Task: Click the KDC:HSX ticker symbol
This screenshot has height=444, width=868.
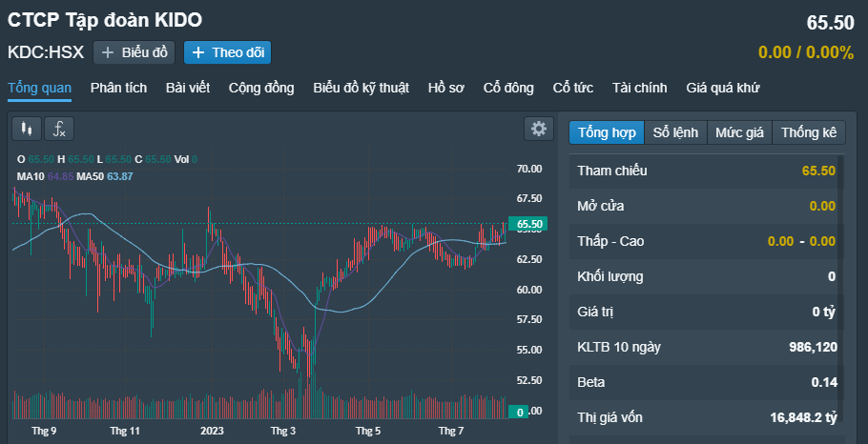Action: (46, 52)
